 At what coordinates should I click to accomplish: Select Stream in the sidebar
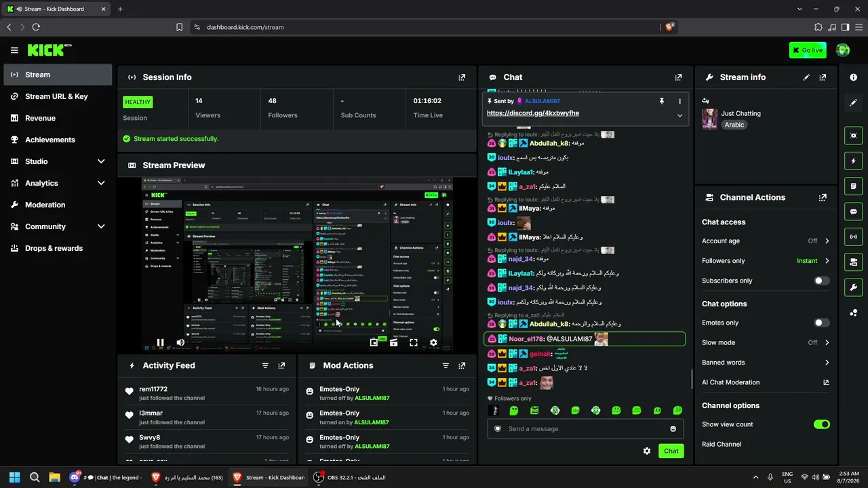point(58,75)
